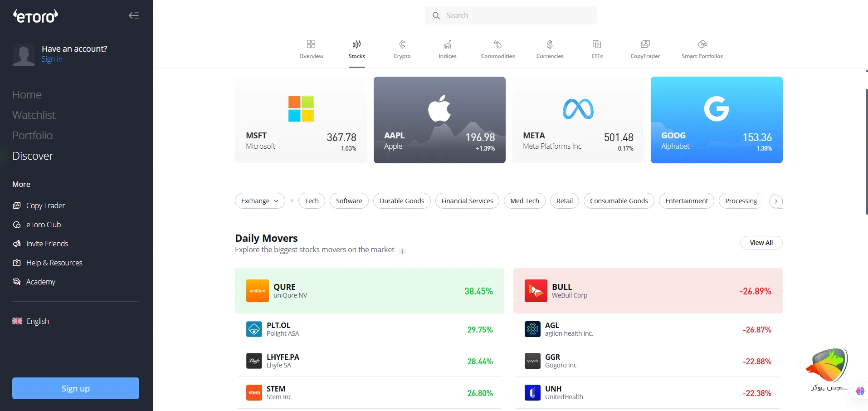Viewport: 868px width, 411px height.
Task: Open the Academy icon in the sidebar
Action: click(16, 281)
